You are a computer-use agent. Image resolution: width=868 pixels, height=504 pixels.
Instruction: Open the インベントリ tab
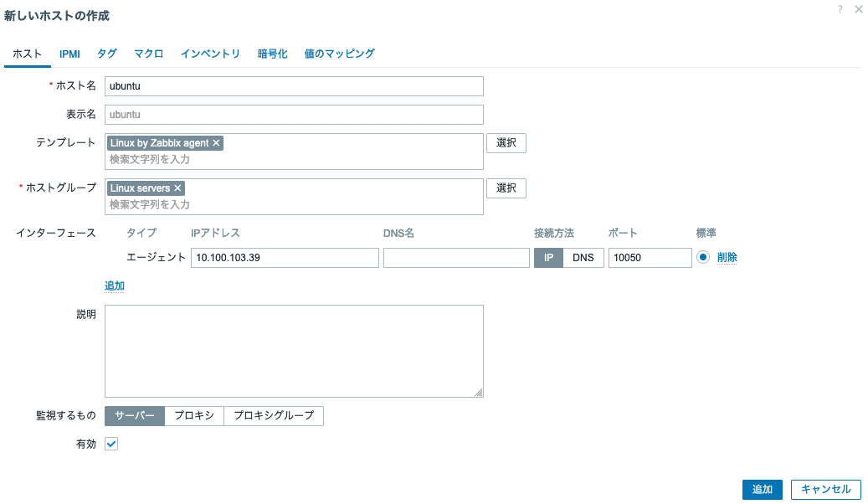(210, 54)
